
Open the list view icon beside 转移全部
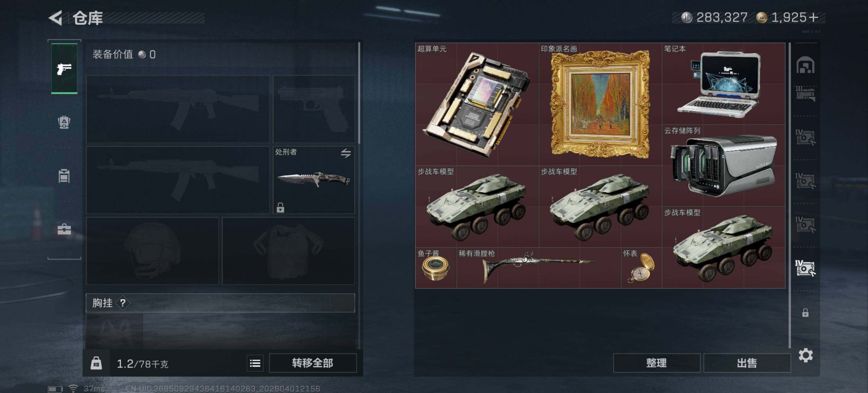click(255, 363)
